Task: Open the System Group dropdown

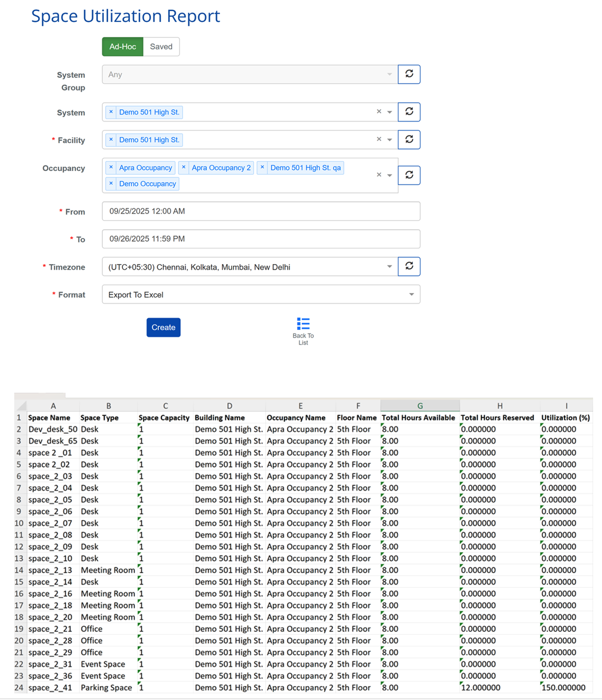Action: pos(250,74)
